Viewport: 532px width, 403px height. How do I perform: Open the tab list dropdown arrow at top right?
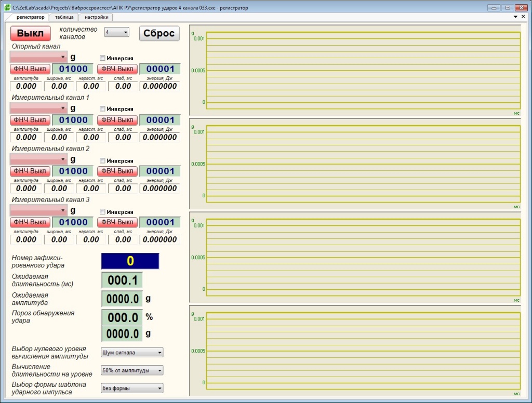[x=515, y=17]
